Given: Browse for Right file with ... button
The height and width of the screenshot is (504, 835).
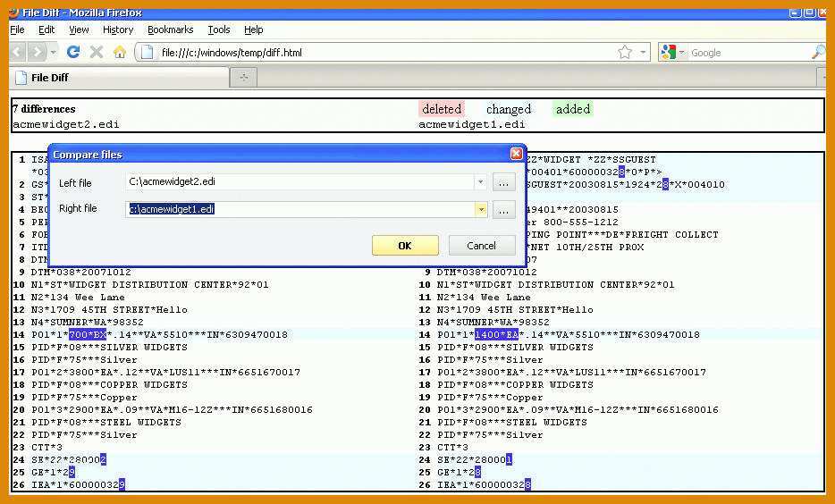Looking at the screenshot, I should pyautogui.click(x=503, y=209).
